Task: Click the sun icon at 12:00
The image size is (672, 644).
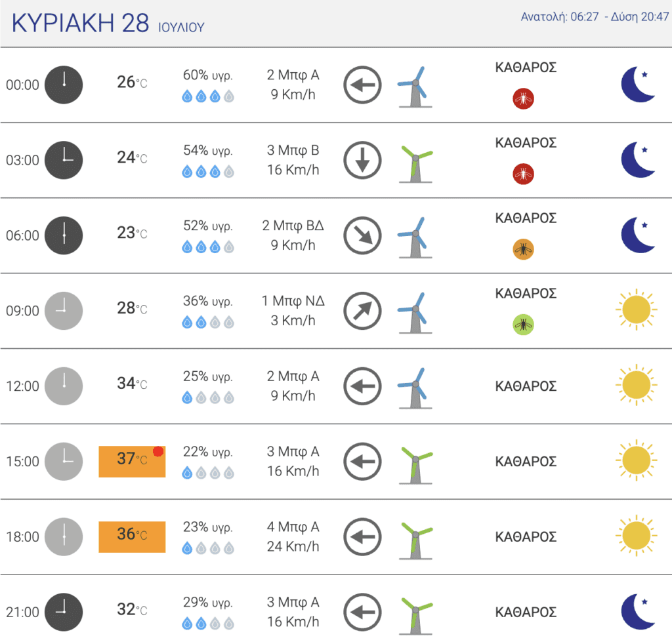Action: pos(637,385)
